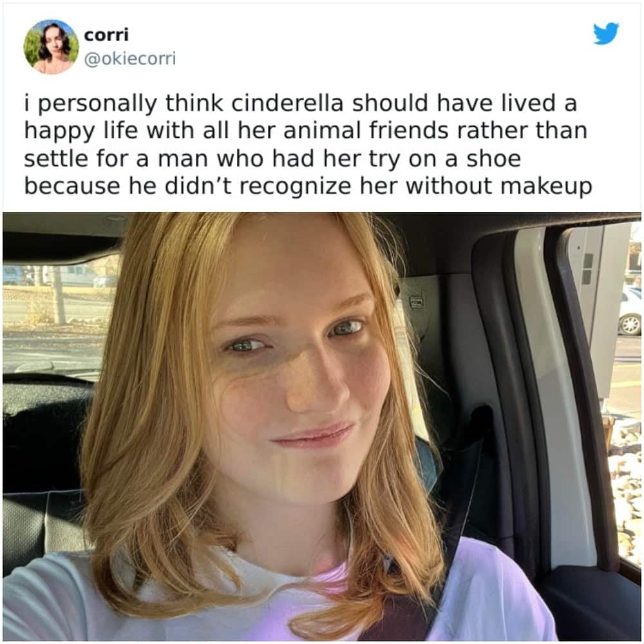Click the word "happy" in the tweet

[59, 132]
